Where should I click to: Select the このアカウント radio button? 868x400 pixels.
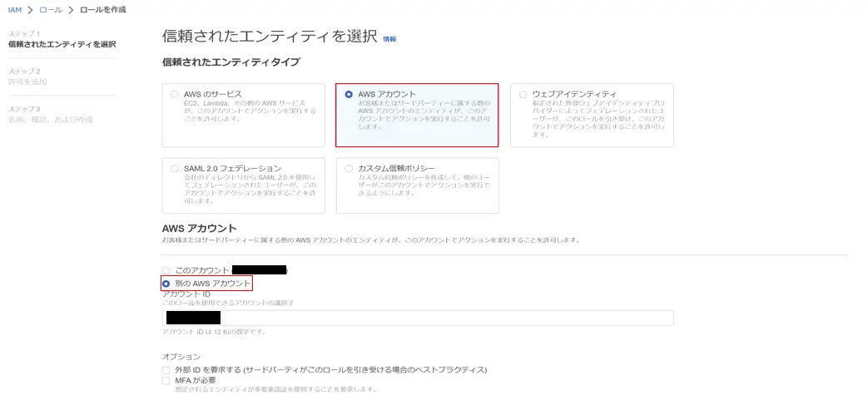pyautogui.click(x=166, y=270)
